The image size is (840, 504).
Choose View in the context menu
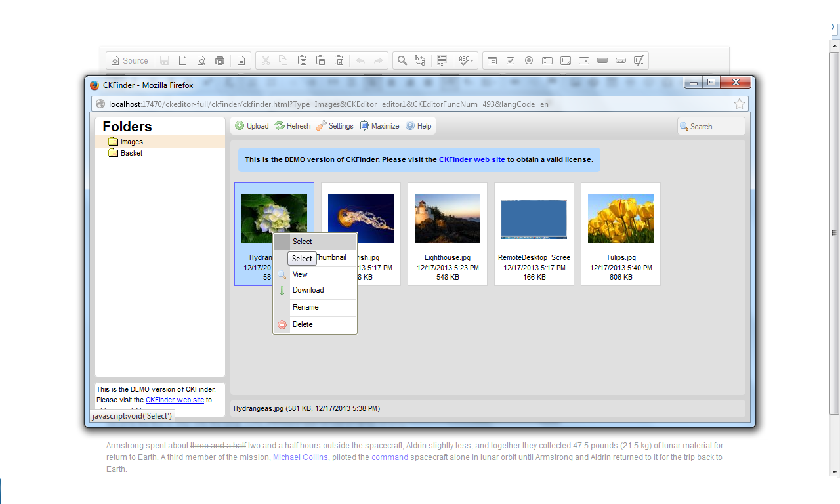pyautogui.click(x=315, y=274)
